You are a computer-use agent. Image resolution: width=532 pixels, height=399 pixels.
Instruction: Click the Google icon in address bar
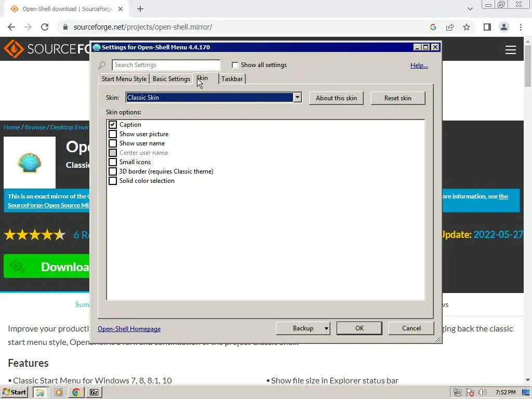[433, 27]
